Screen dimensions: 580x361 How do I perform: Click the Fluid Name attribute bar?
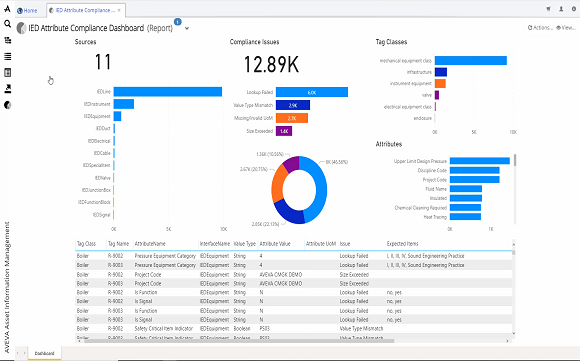point(466,189)
